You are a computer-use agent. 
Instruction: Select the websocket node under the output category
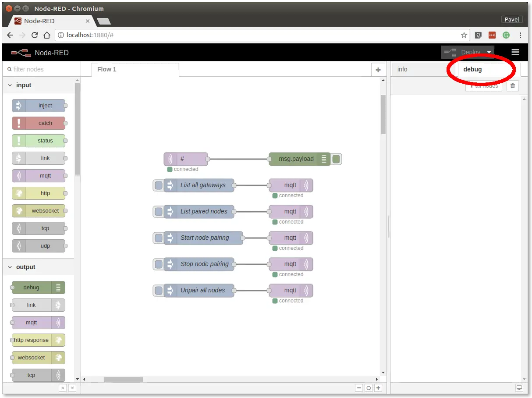39,358
